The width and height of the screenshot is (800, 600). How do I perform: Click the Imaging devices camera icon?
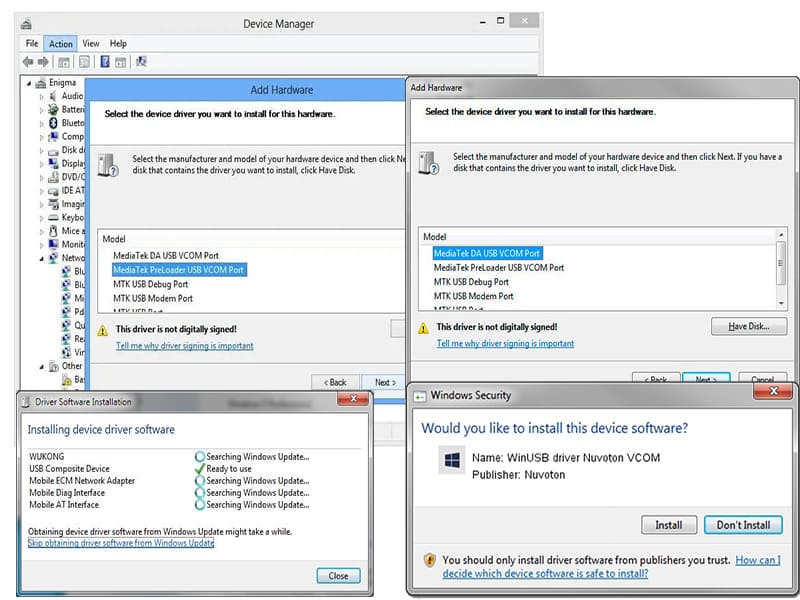pos(53,204)
